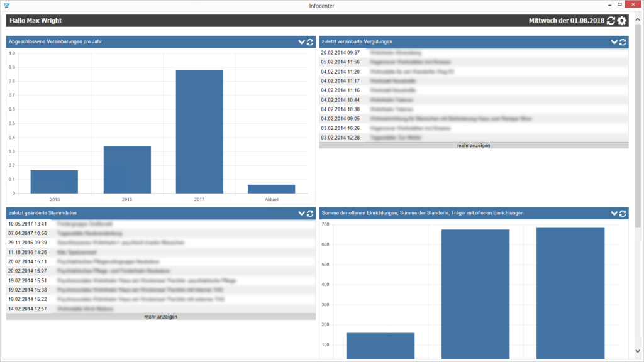Image resolution: width=644 pixels, height=362 pixels.
Task: Collapse the Summe der offenen Einrichtungen panel
Action: click(614, 214)
